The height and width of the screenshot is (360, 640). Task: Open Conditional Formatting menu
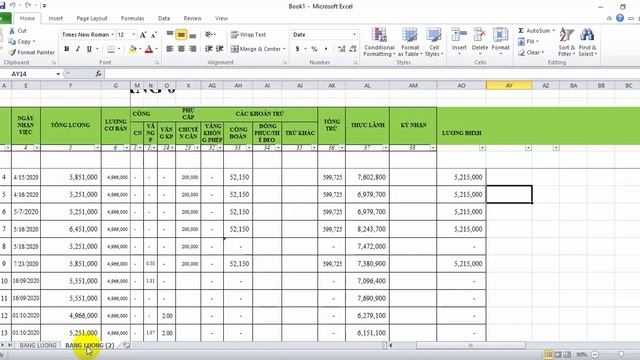coord(379,42)
